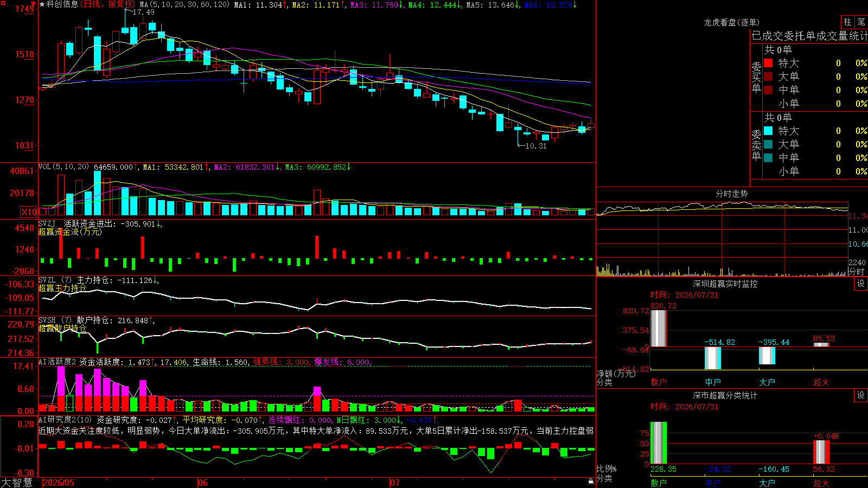
Task: Click the X10 volume scale marker
Action: pyautogui.click(x=29, y=212)
